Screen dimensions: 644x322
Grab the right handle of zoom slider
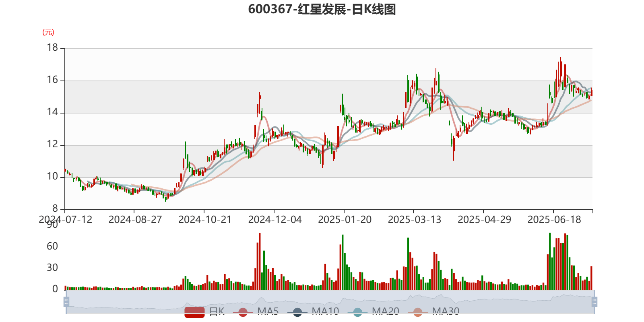(x=595, y=302)
